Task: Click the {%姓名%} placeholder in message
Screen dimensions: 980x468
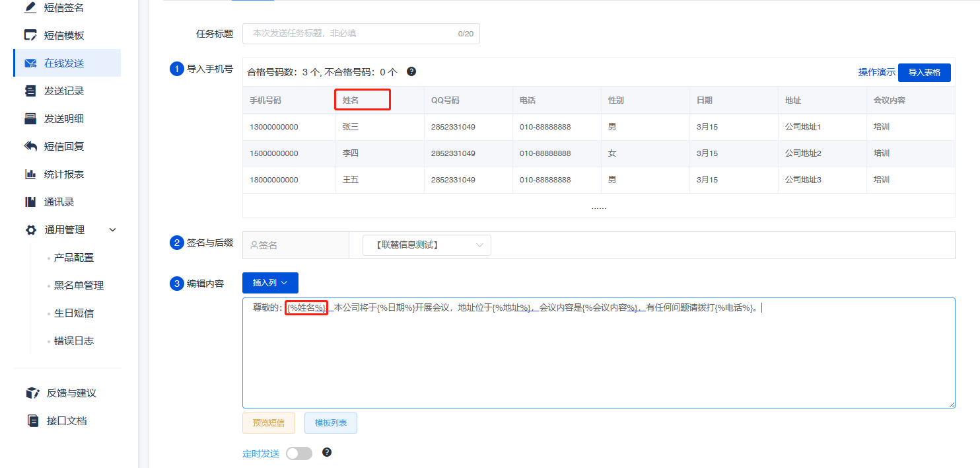Action: coord(306,307)
